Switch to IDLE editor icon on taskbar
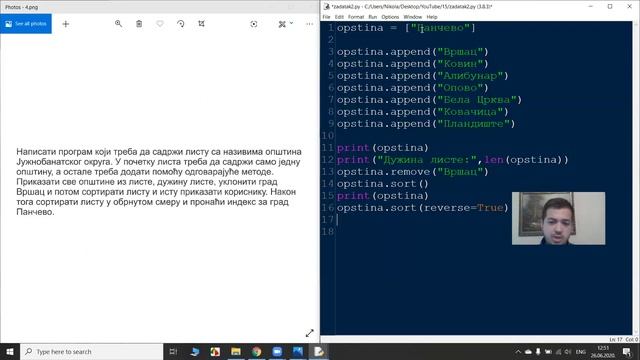 coord(318,351)
